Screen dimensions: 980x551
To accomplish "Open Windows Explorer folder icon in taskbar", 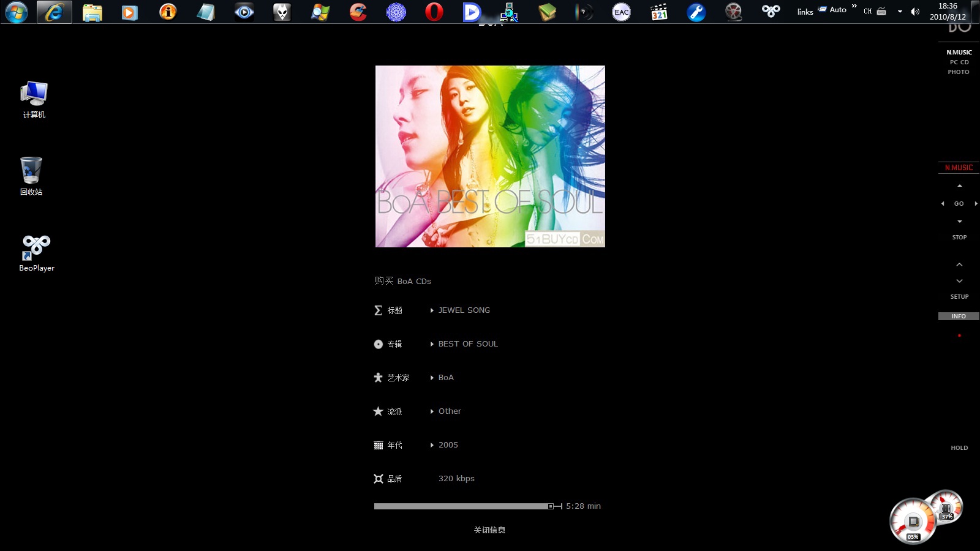I will coord(92,12).
